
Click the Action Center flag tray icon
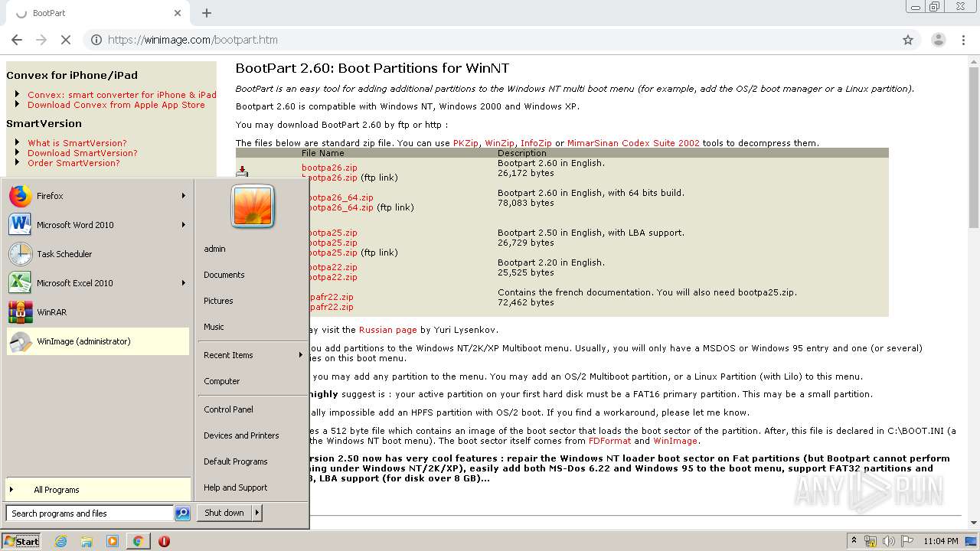tap(906, 541)
